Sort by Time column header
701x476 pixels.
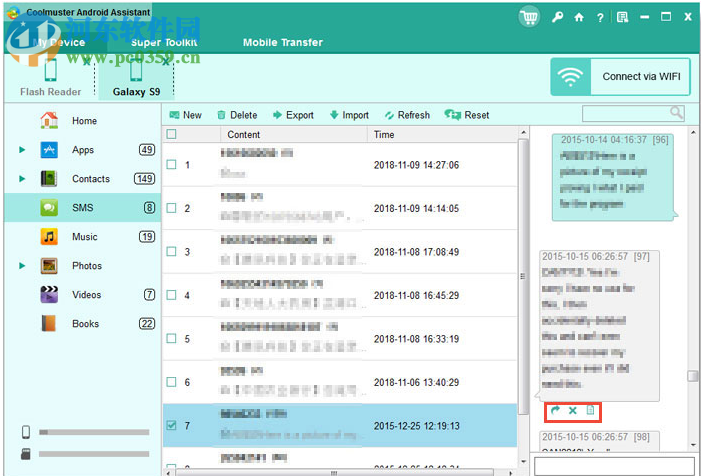443,135
